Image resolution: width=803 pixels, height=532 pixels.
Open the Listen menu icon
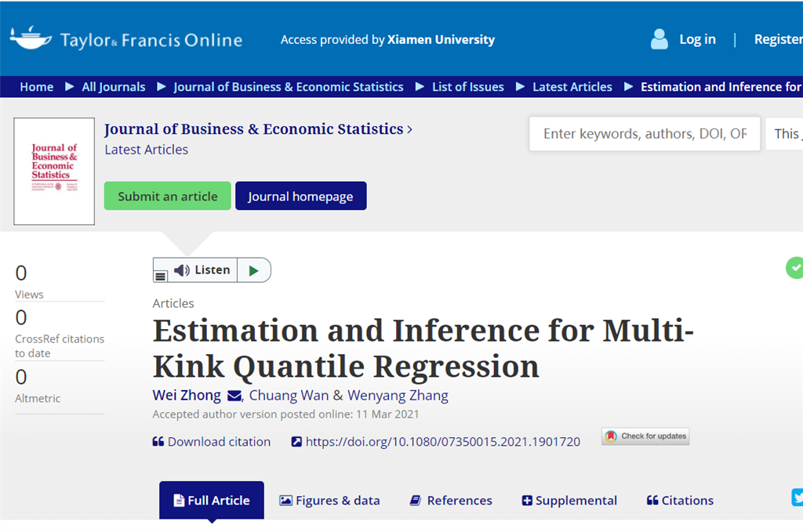161,275
